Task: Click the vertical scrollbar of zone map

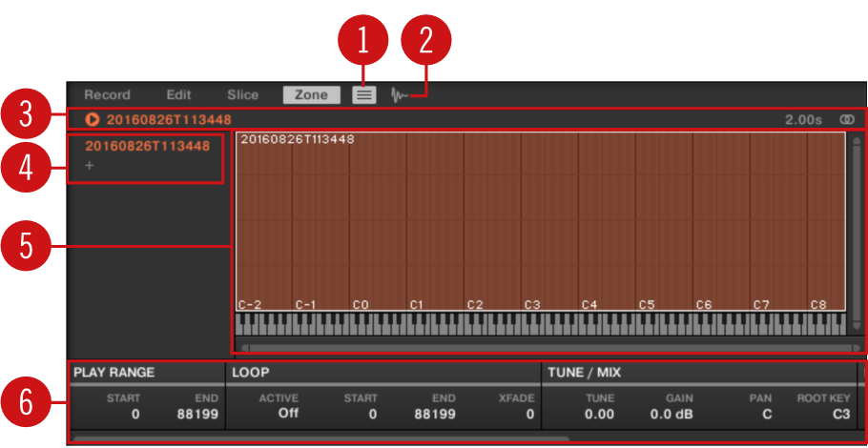Action: tap(857, 229)
